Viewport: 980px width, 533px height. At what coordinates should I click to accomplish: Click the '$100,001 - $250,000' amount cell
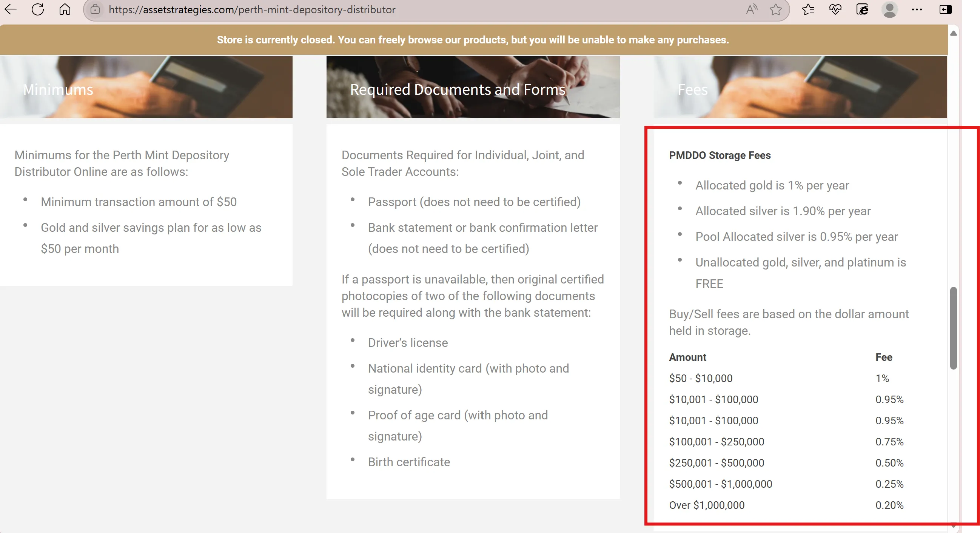coord(717,442)
